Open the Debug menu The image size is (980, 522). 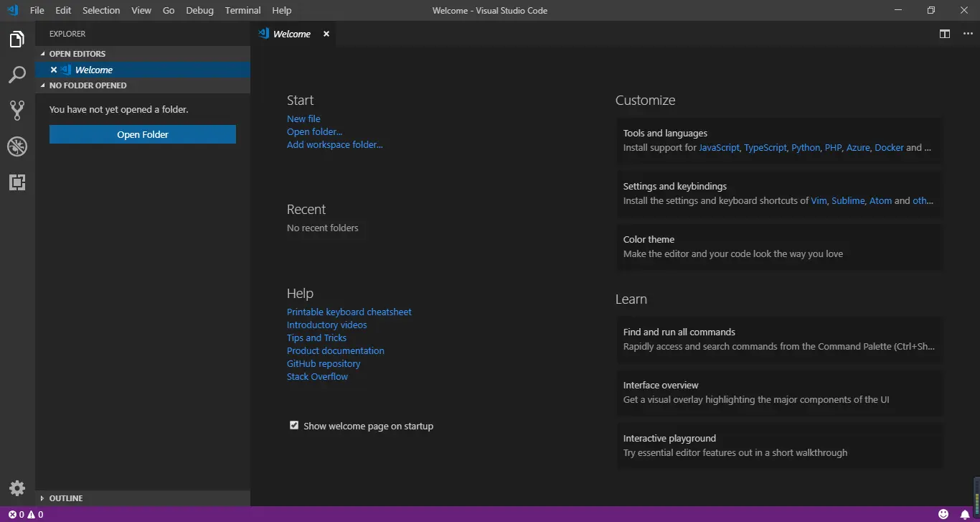(199, 10)
